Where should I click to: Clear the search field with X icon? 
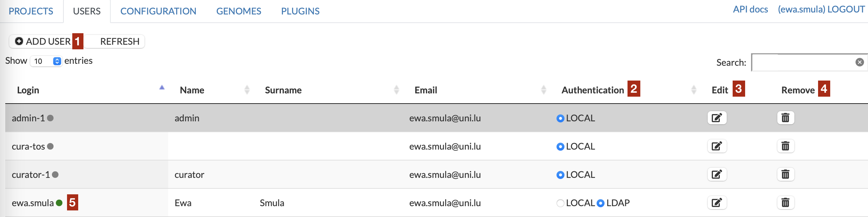859,62
